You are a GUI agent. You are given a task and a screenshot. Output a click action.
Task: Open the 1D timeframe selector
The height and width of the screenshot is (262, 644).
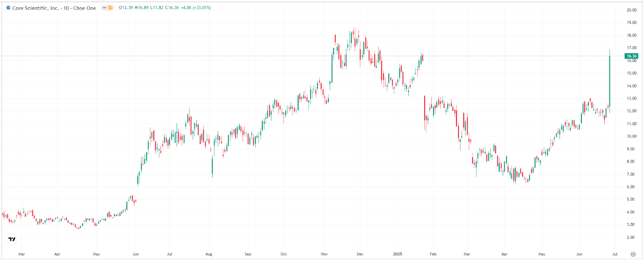click(66, 8)
